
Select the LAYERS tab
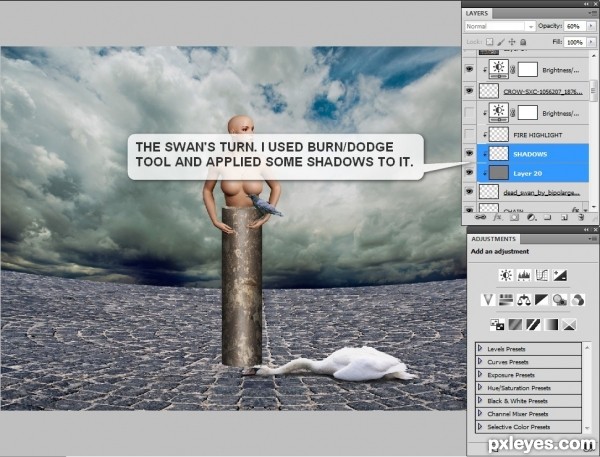coord(477,13)
